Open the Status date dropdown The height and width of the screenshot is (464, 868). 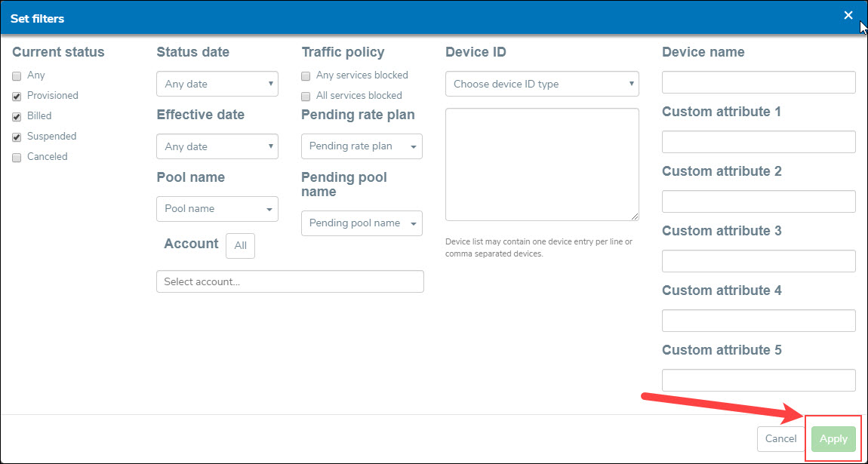click(217, 84)
